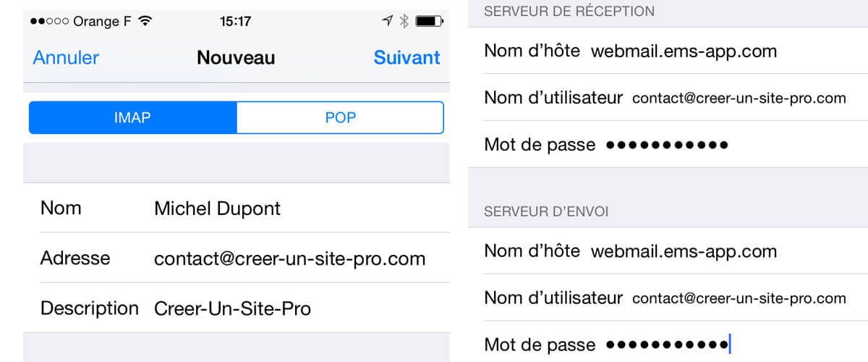Tap the location services arrow icon
The height and width of the screenshot is (362, 868).
coord(388,21)
